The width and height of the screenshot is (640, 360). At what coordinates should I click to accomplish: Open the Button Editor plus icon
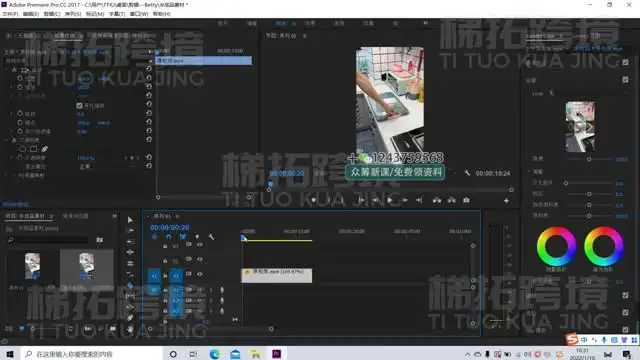point(506,200)
